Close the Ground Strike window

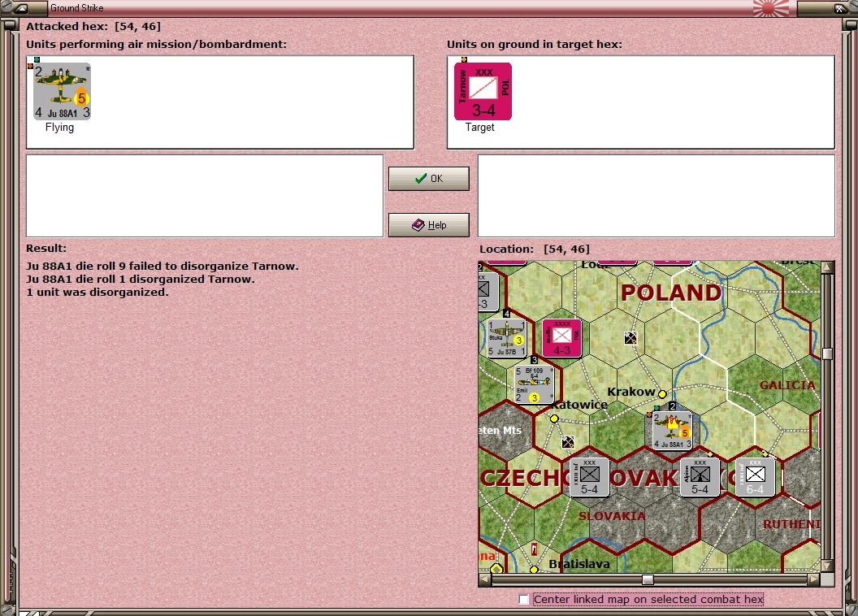pyautogui.click(x=839, y=8)
